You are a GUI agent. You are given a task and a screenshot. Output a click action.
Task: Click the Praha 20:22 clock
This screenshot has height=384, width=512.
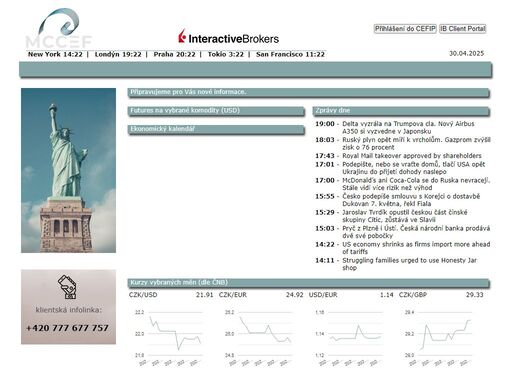[x=174, y=54]
